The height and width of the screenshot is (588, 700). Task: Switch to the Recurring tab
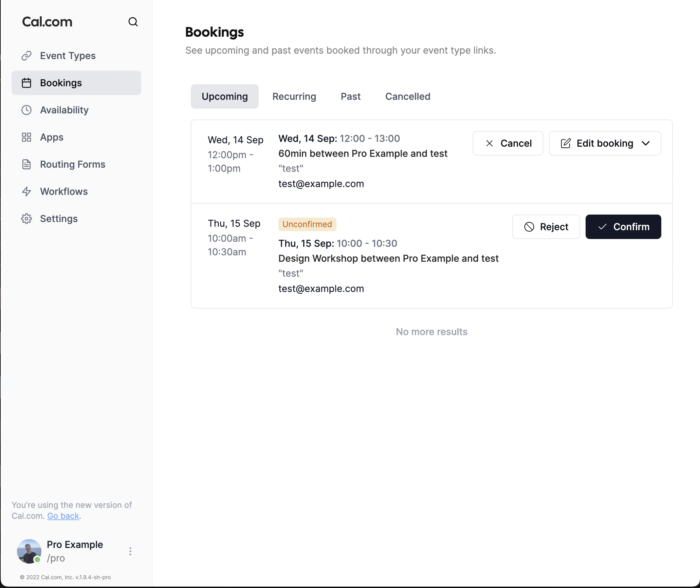tap(294, 96)
